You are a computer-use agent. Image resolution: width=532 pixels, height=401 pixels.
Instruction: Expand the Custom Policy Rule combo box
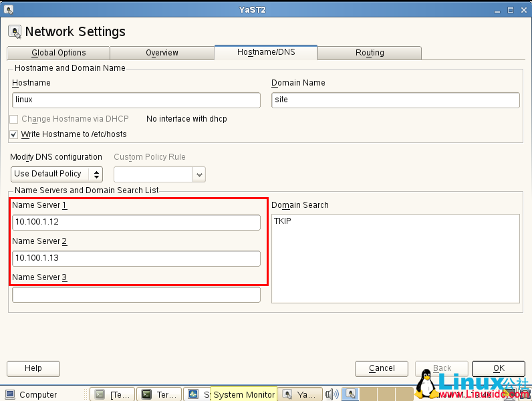(198, 174)
